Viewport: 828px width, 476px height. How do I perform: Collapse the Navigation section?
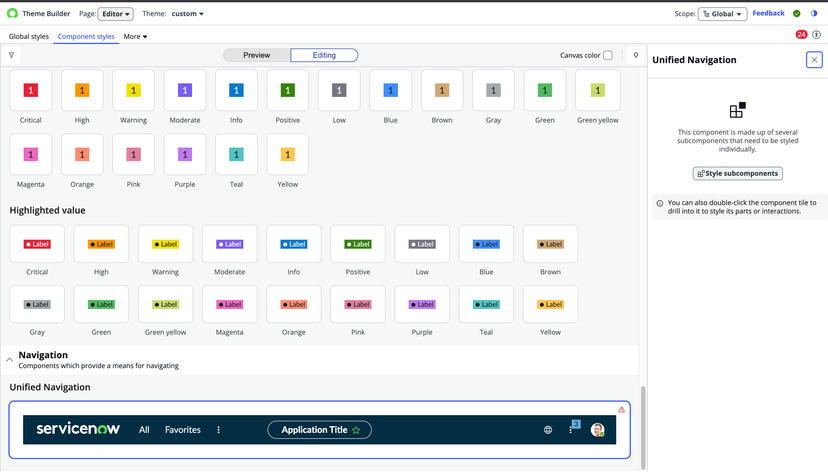[10, 359]
